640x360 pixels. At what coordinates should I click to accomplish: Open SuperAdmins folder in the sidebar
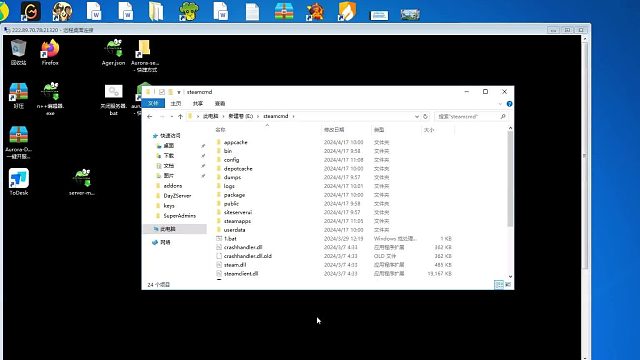(179, 216)
